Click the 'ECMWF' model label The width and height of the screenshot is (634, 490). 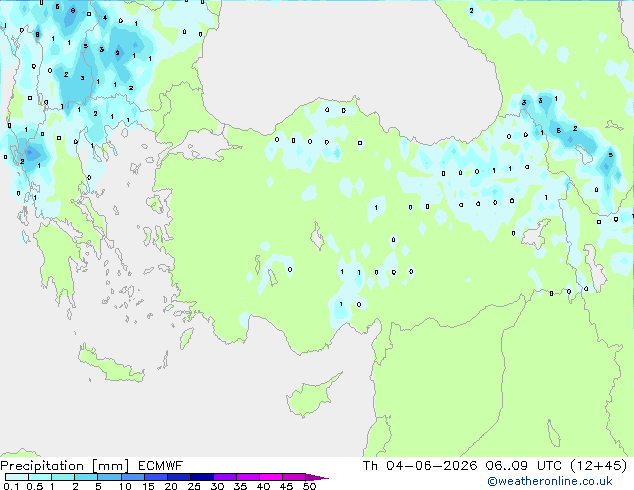point(161,466)
